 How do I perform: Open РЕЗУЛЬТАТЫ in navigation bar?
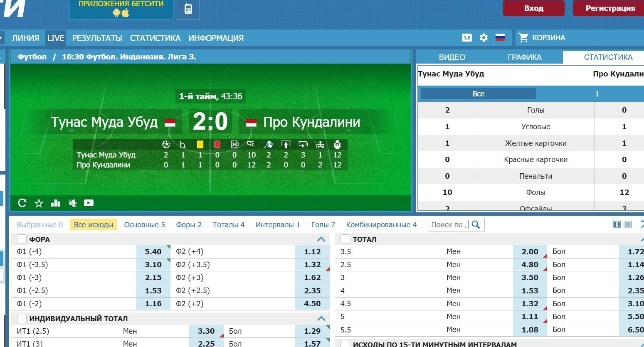coord(97,38)
